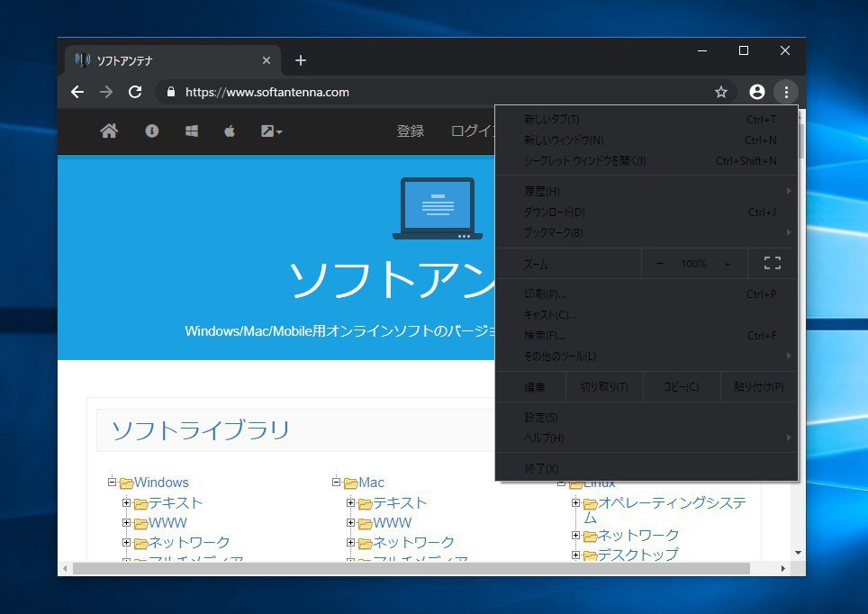
Task: Open the user profile avatar icon
Action: click(x=756, y=92)
